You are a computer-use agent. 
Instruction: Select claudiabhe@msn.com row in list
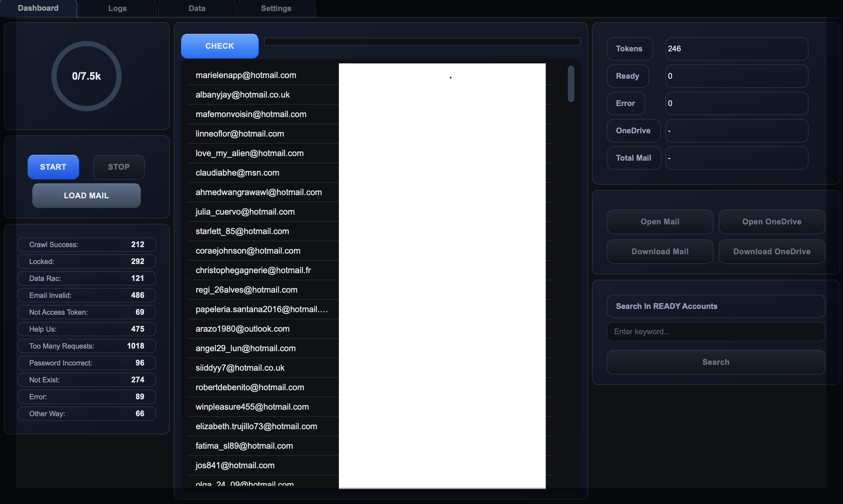click(237, 173)
